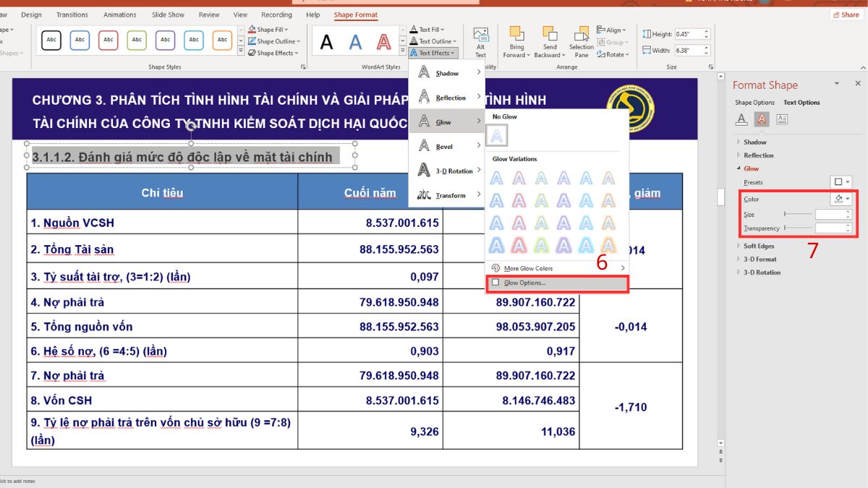Click the Textbox icon in Format Shape pane

(x=782, y=119)
